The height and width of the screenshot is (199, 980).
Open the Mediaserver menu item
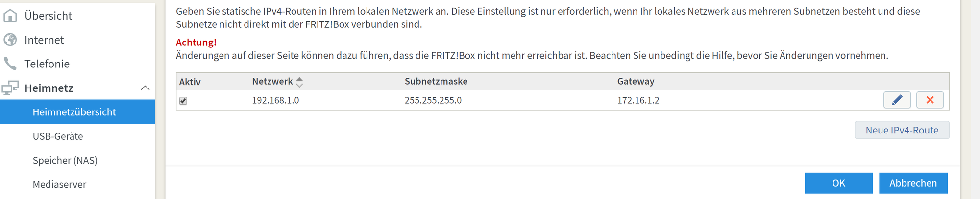[x=59, y=184]
